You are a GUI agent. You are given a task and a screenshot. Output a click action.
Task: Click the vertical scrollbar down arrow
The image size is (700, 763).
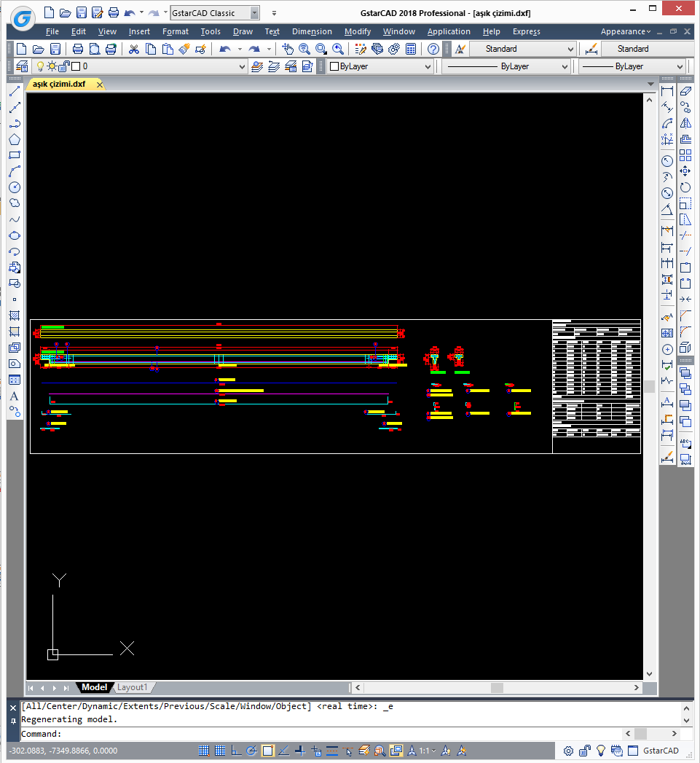pos(650,674)
